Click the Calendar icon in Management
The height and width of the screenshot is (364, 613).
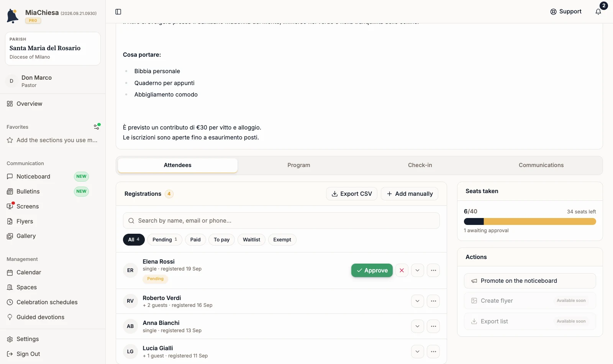point(10,272)
